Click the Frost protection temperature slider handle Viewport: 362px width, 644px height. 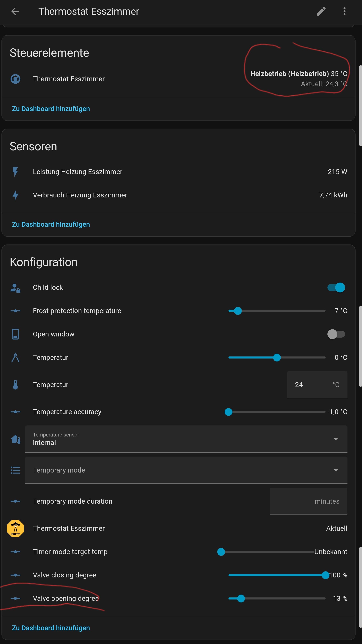[238, 311]
